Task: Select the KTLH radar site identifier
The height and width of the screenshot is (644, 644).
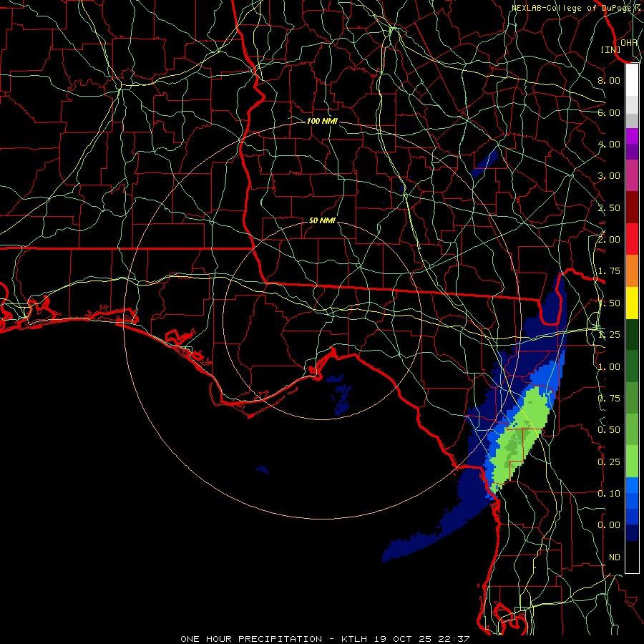Action: tap(354, 639)
